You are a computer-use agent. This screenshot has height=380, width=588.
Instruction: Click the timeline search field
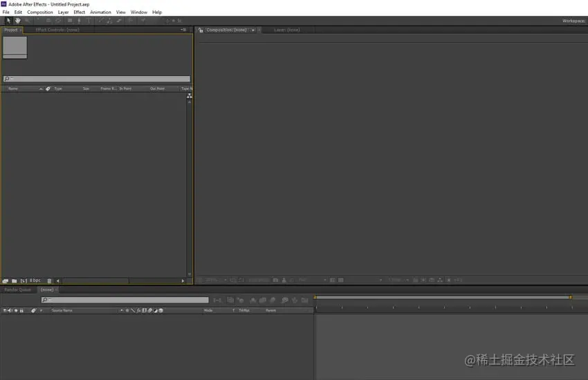(125, 300)
